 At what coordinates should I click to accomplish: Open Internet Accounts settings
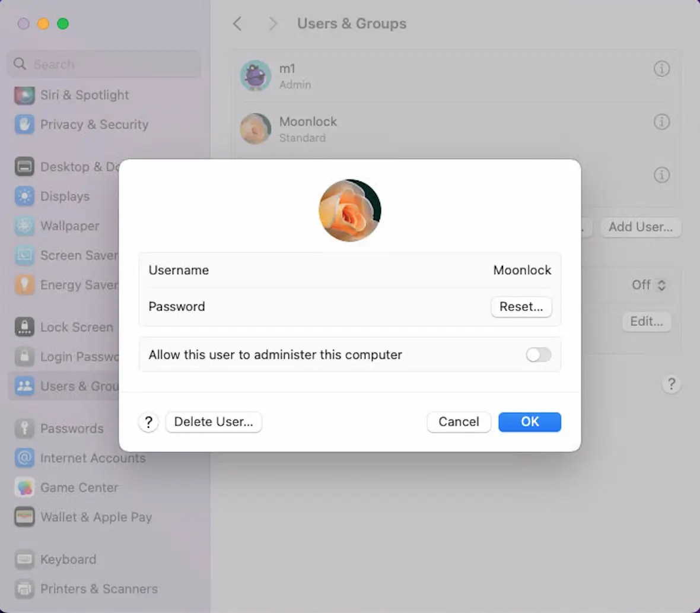[x=93, y=458]
